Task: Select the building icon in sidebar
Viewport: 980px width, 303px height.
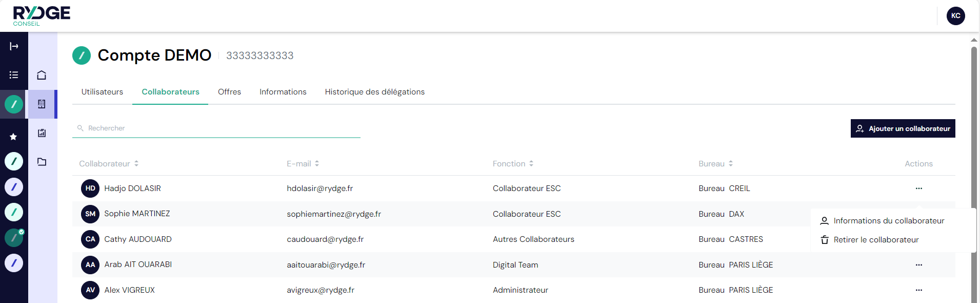Action: (42, 104)
